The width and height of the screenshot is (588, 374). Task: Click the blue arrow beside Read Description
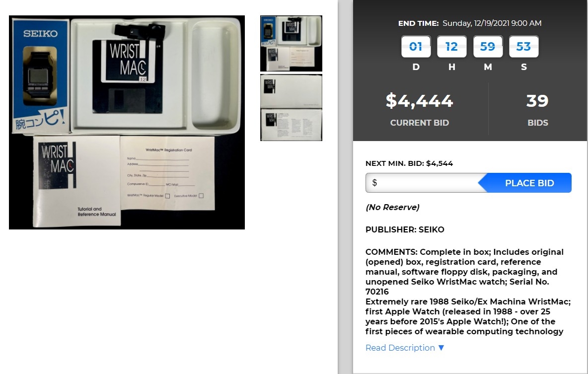coord(441,348)
